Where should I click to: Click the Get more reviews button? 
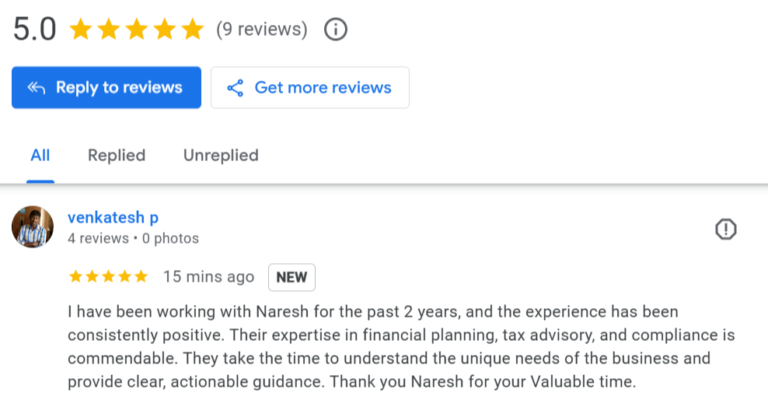pyautogui.click(x=310, y=88)
